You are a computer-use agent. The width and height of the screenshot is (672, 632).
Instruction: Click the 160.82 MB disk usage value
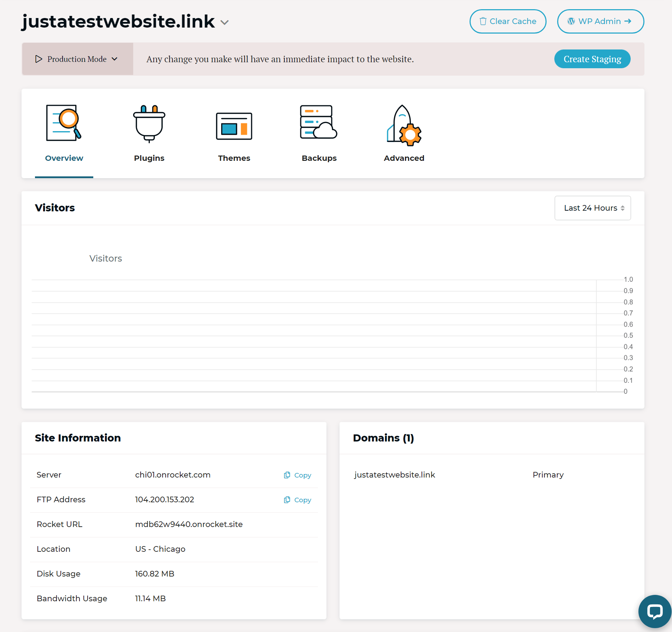pyautogui.click(x=155, y=574)
